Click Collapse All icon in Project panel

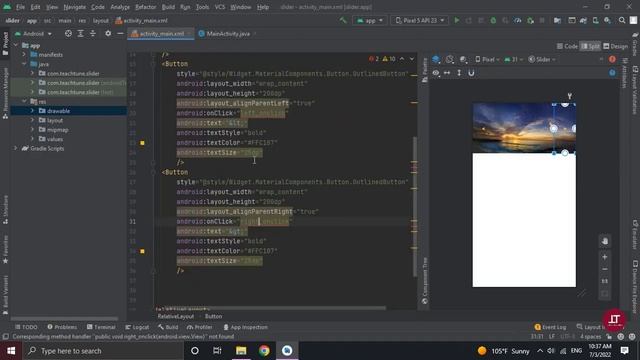pos(93,33)
